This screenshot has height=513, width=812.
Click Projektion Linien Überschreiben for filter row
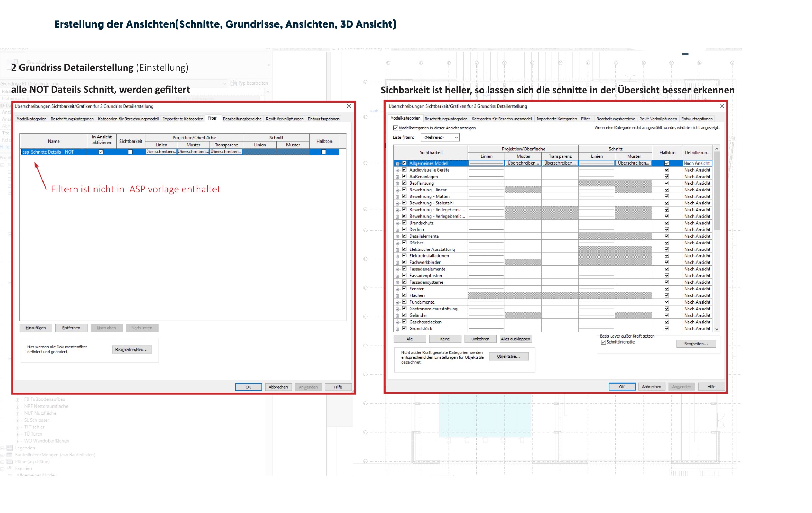(161, 152)
